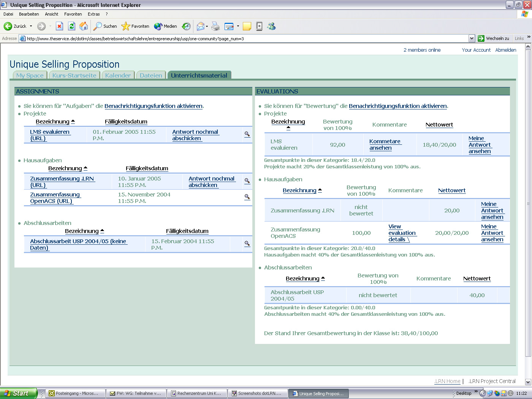532x399 pixels.
Task: Stop page loading with the red X icon
Action: (x=59, y=26)
